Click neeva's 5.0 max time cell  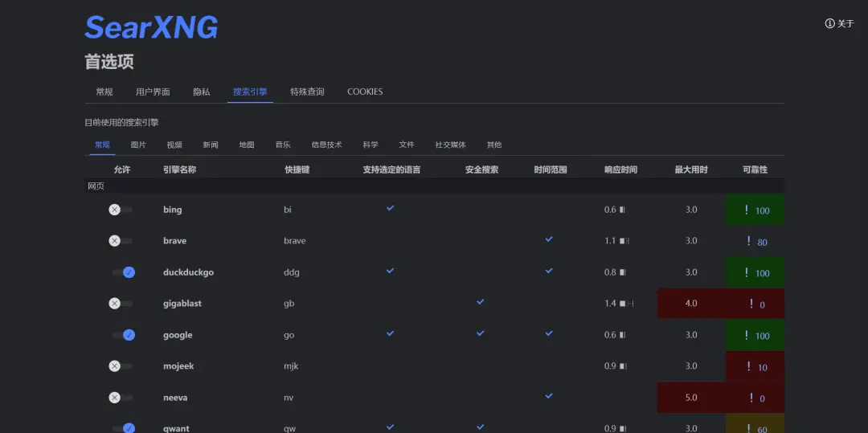pos(691,398)
